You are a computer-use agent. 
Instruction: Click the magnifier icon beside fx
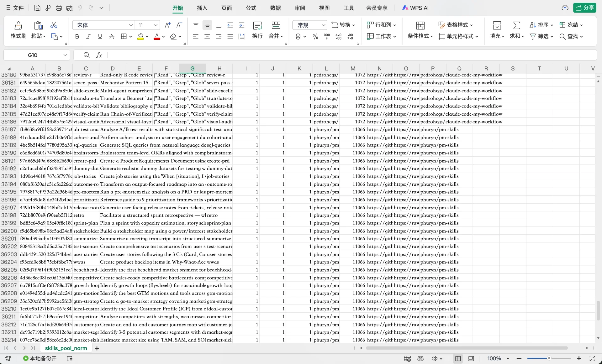pos(87,55)
